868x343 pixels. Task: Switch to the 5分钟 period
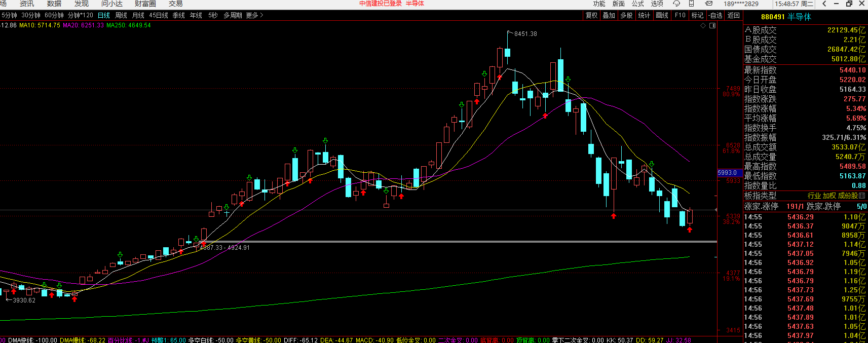(9, 15)
